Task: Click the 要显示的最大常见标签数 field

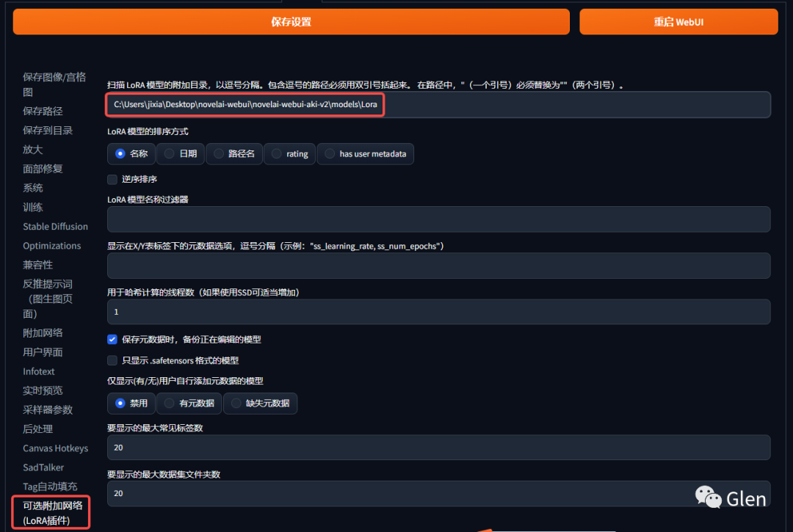Action: pos(438,448)
